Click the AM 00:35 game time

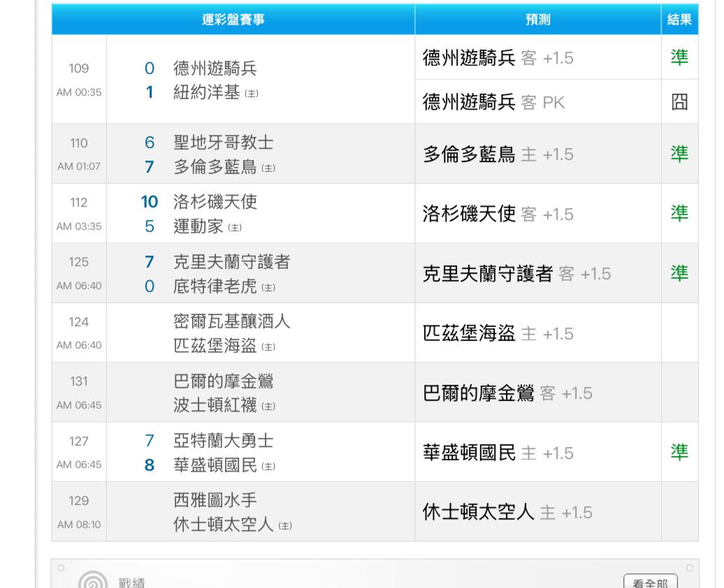79,92
